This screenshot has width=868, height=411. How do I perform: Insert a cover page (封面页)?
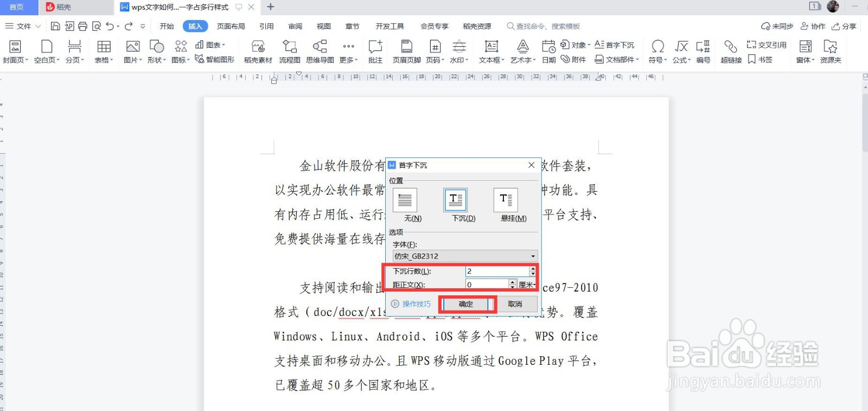[x=15, y=52]
